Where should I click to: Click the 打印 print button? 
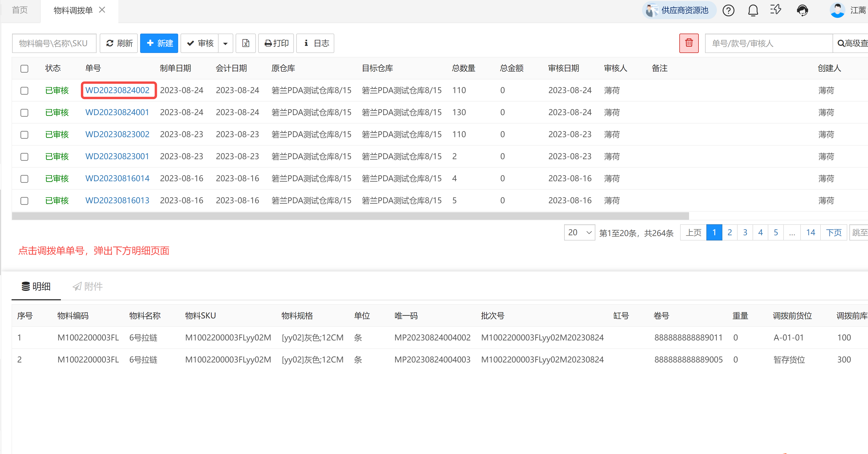pos(276,43)
